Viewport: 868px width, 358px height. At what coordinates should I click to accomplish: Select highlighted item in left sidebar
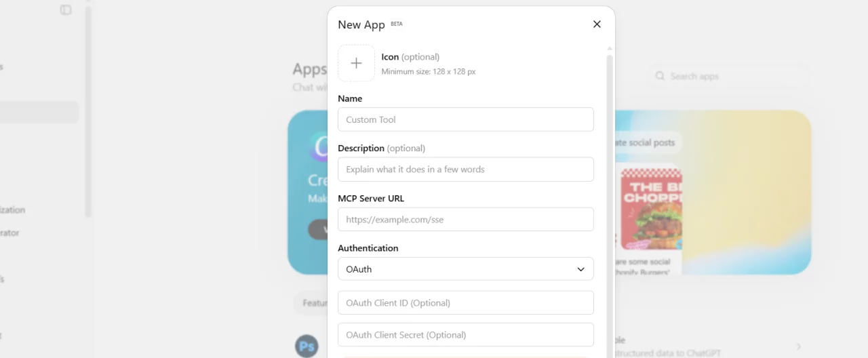pos(39,113)
